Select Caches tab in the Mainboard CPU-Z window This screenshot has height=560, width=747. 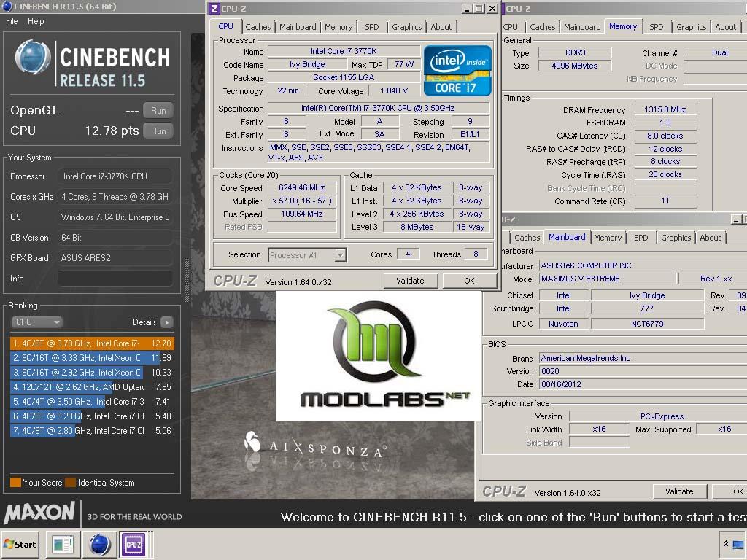pos(527,238)
